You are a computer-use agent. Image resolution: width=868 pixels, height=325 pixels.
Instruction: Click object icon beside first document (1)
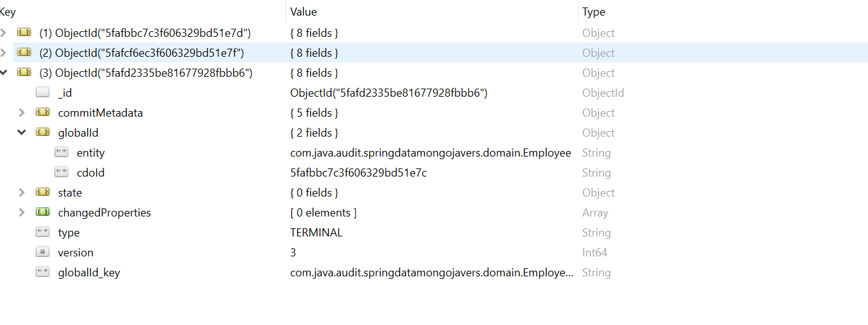click(24, 33)
